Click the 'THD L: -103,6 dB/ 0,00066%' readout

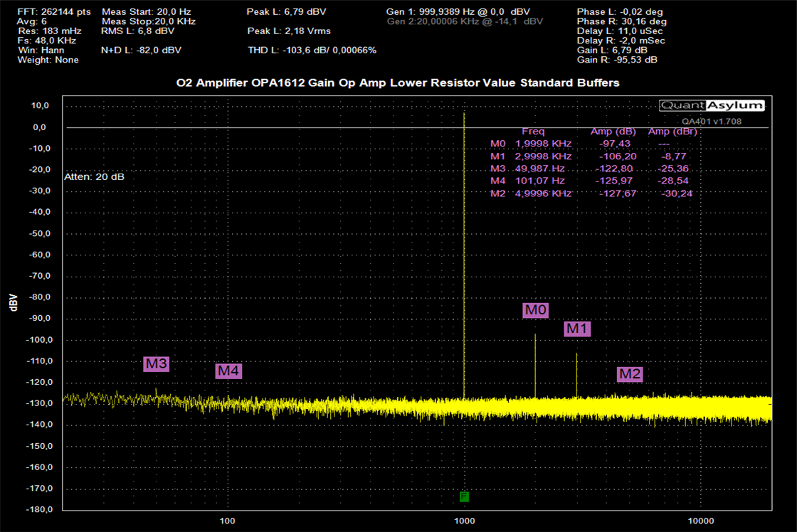click(312, 50)
